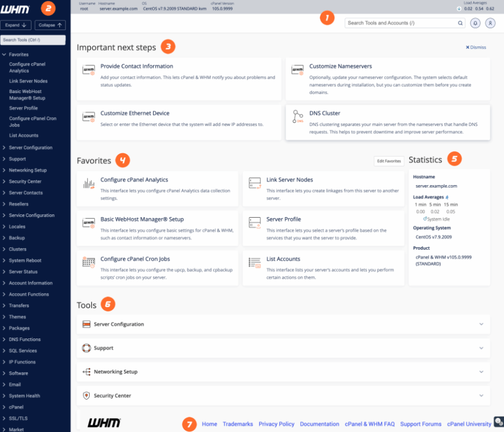The height and width of the screenshot is (432, 504).
Task: Click the Configure cPanel Cron Jobs calendar icon
Action: (x=89, y=263)
